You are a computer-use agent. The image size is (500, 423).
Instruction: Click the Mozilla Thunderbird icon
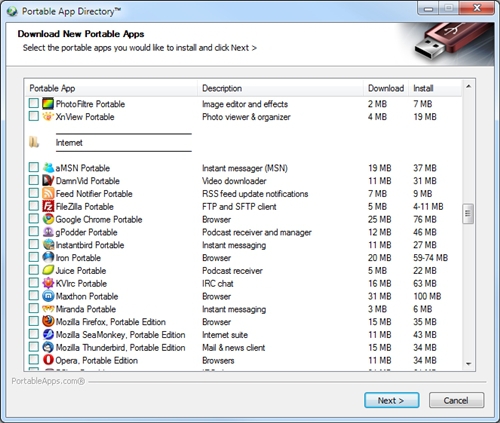click(48, 347)
